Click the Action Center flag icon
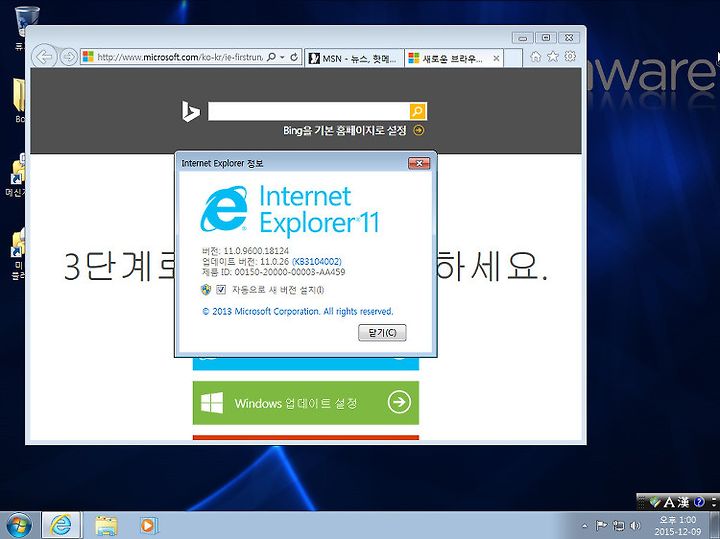 [x=601, y=525]
